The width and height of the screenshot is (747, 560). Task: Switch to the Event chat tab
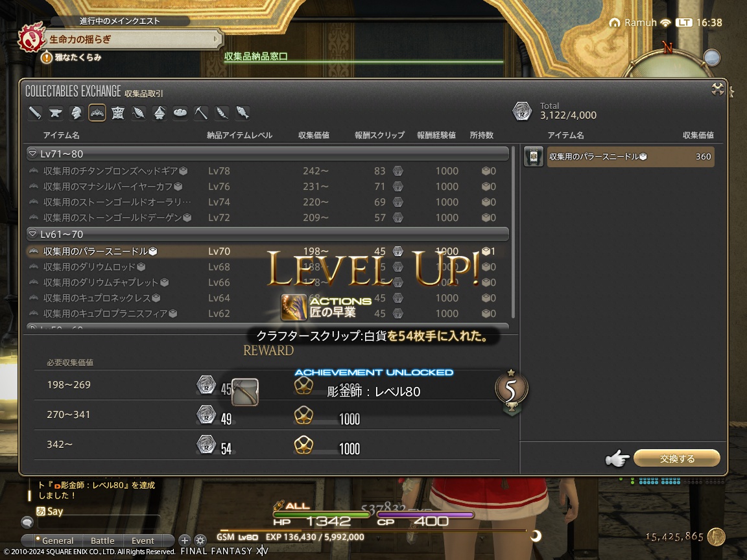click(x=143, y=540)
